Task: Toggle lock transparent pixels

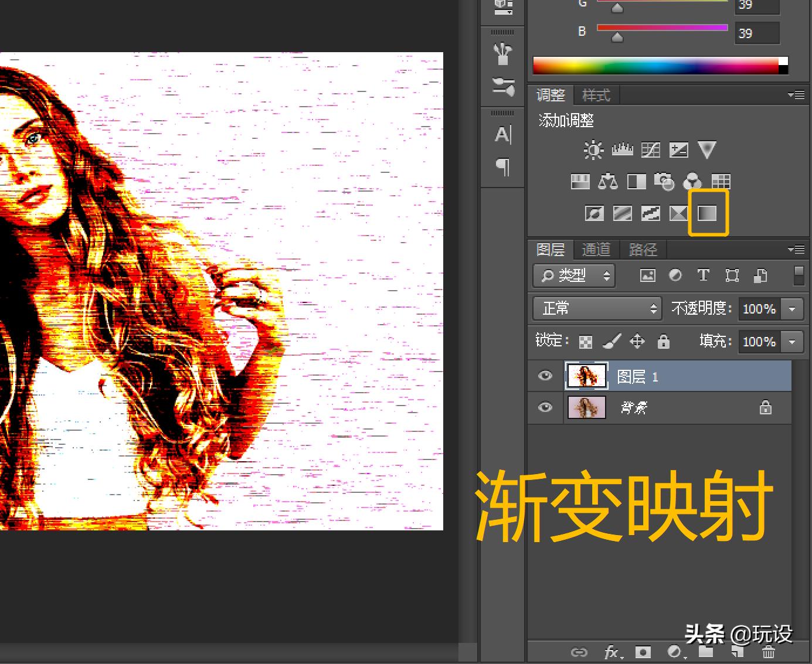Action: tap(586, 342)
